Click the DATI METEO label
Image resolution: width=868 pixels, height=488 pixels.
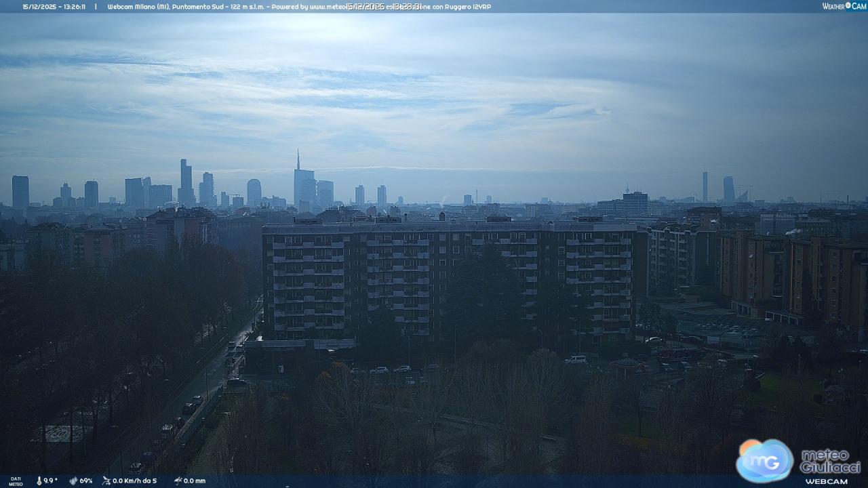15,481
